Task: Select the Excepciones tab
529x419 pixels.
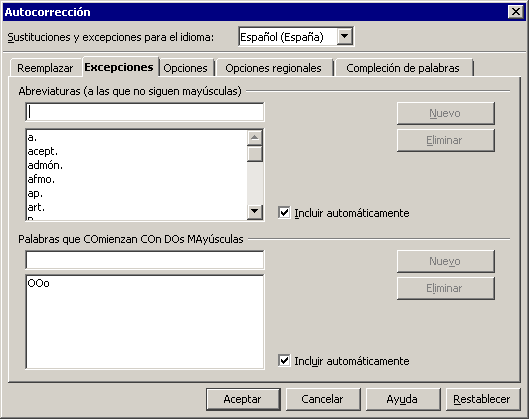Action: (x=119, y=67)
